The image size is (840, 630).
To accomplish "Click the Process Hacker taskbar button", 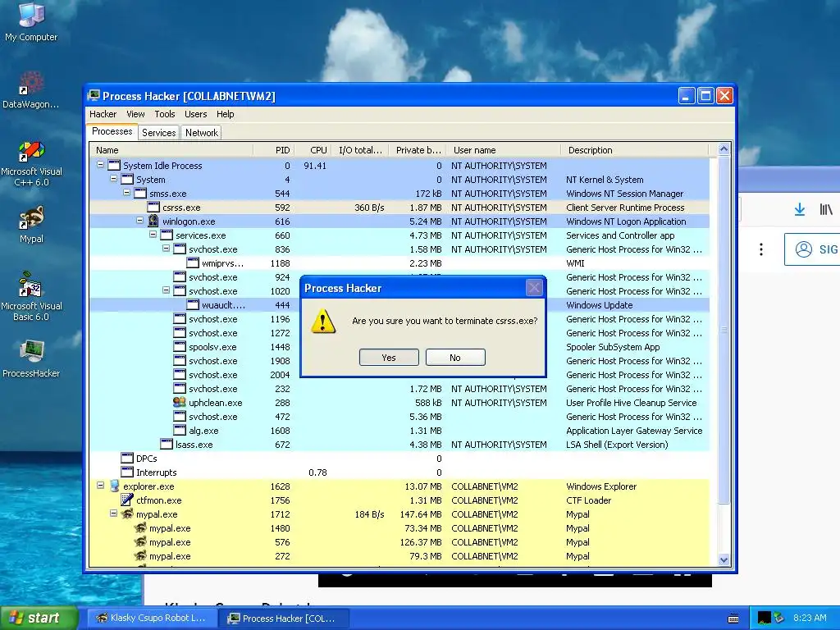I will pos(285,619).
